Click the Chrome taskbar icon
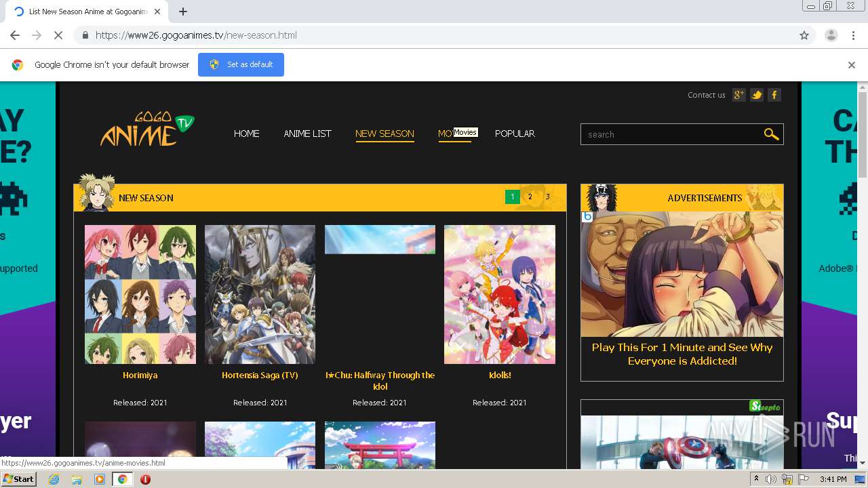 (122, 479)
